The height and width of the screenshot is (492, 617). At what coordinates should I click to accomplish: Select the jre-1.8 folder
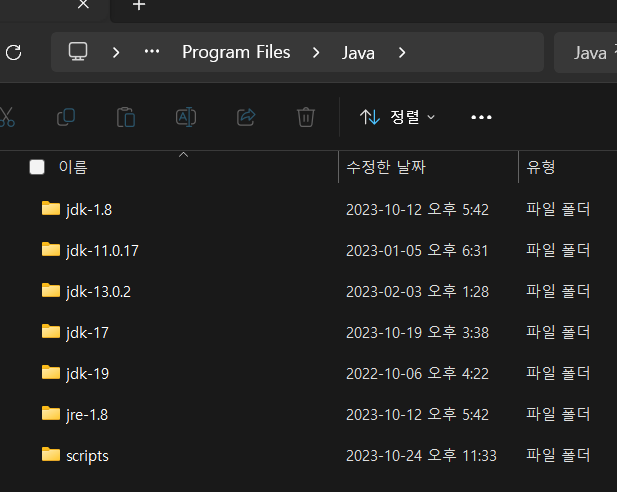point(87,414)
